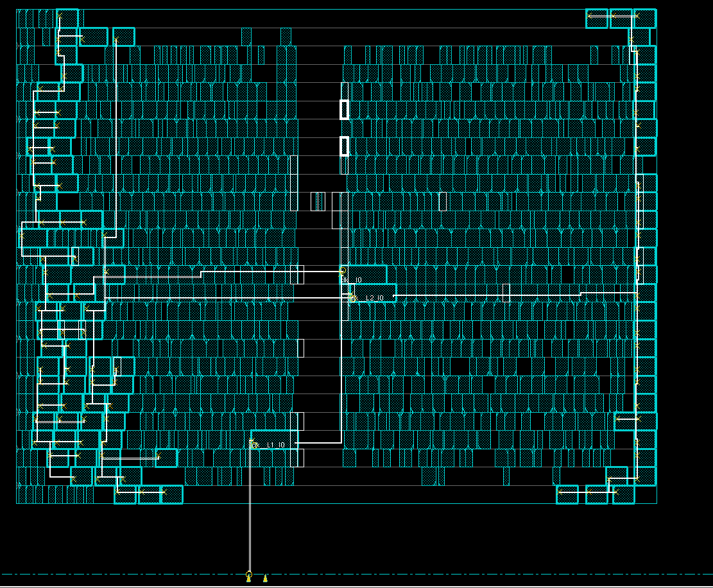Click the leftmost highlighted cell in the bottom-right cluster
Image resolution: width=713 pixels, height=588 pixels.
click(x=567, y=494)
